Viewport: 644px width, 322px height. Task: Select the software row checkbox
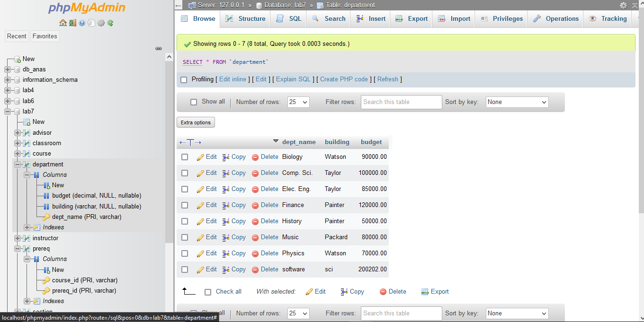(185, 270)
